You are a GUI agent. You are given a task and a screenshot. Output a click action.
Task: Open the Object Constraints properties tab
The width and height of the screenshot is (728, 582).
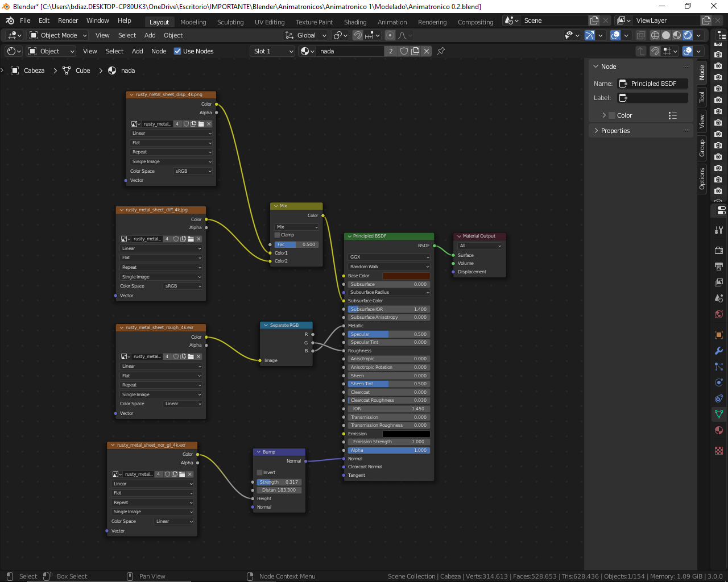click(719, 398)
